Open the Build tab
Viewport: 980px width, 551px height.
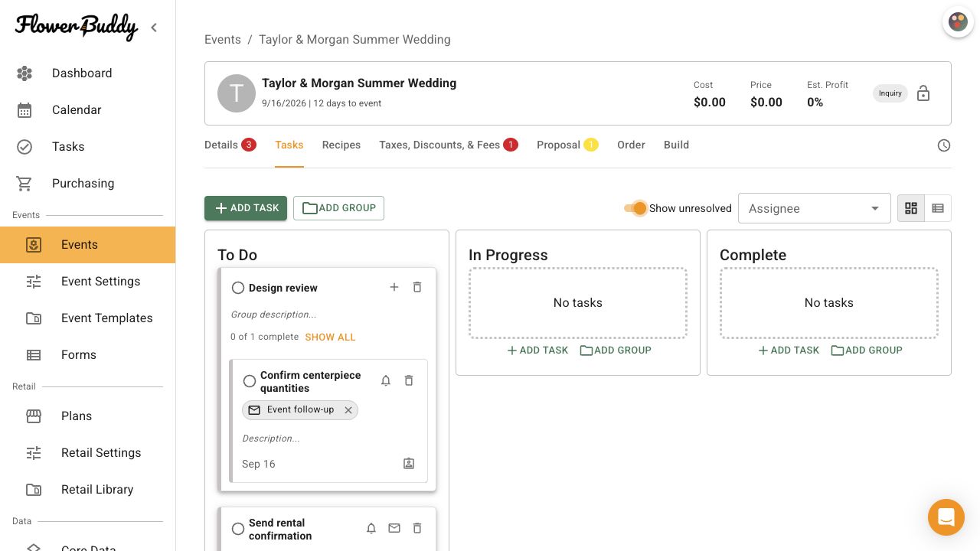pos(676,145)
